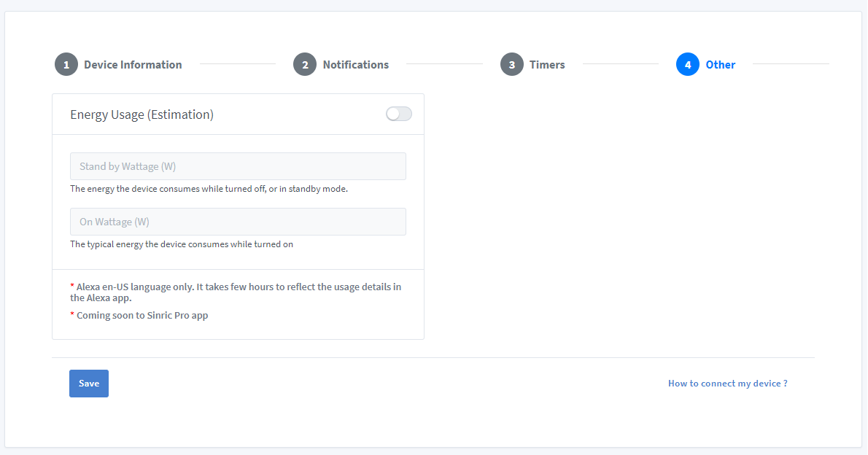
Task: Click the step 2 circle icon
Action: pyautogui.click(x=305, y=65)
